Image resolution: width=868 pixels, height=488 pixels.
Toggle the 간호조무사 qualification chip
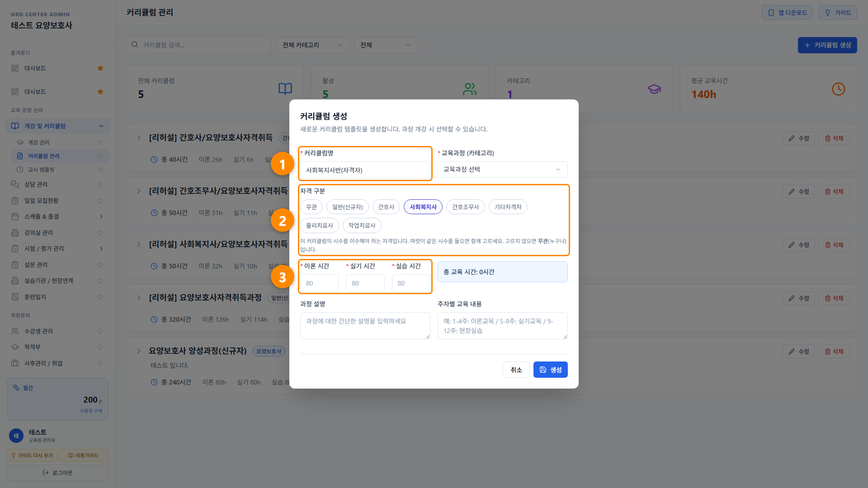[466, 207]
